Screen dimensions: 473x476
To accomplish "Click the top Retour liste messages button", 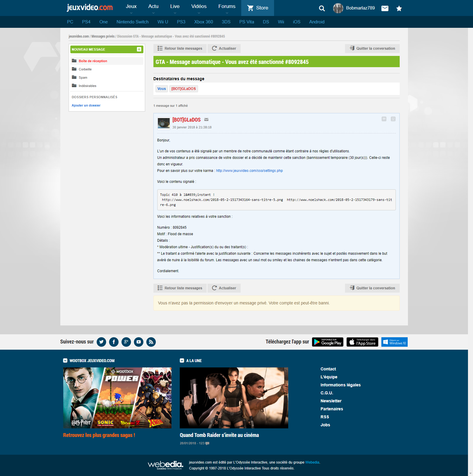I will (180, 49).
